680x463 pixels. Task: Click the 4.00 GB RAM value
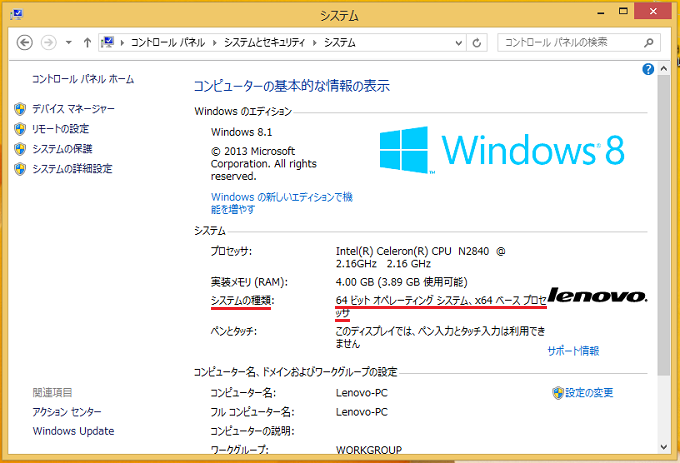pos(402,282)
